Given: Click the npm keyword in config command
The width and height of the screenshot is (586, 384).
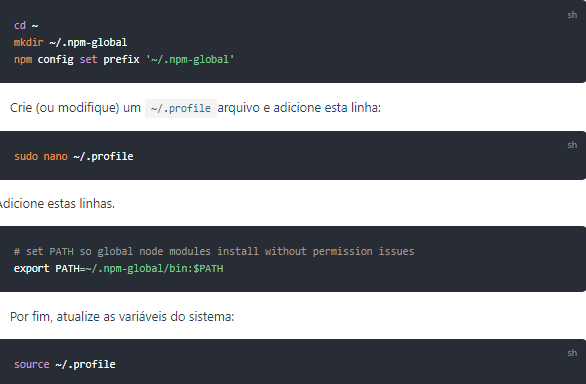Looking at the screenshot, I should [23, 59].
